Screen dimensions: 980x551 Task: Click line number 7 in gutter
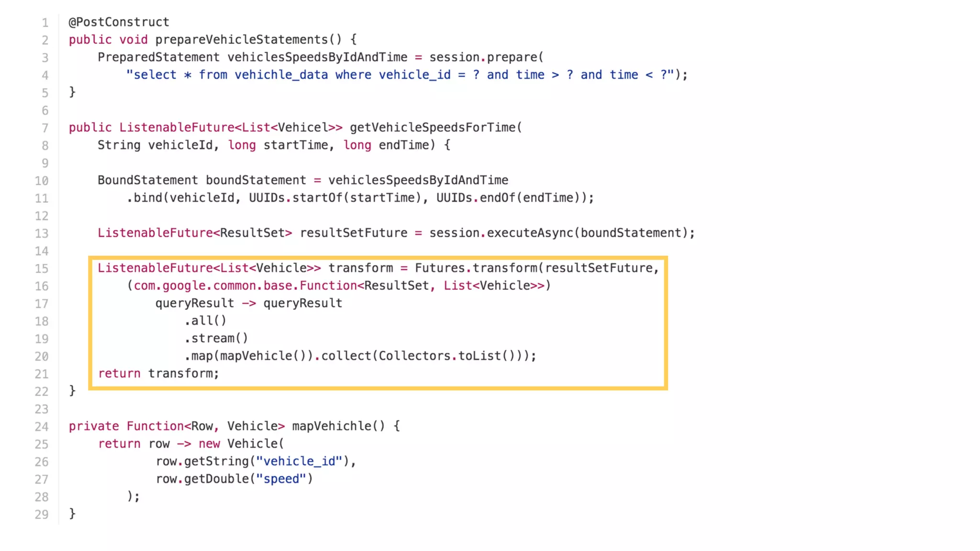click(x=45, y=128)
